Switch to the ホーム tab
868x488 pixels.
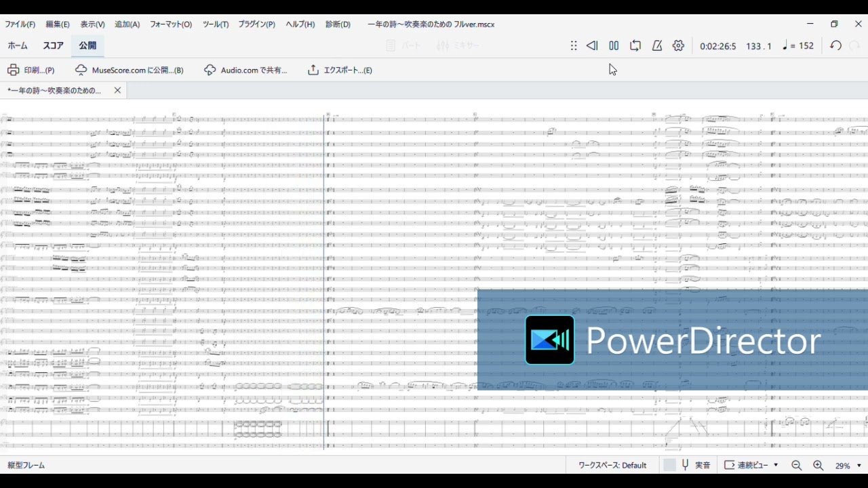tap(18, 46)
